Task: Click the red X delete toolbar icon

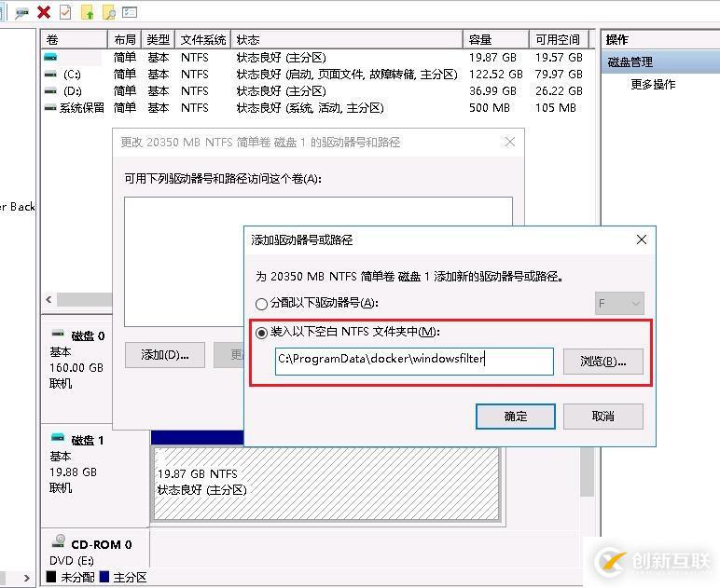Action: tap(44, 12)
